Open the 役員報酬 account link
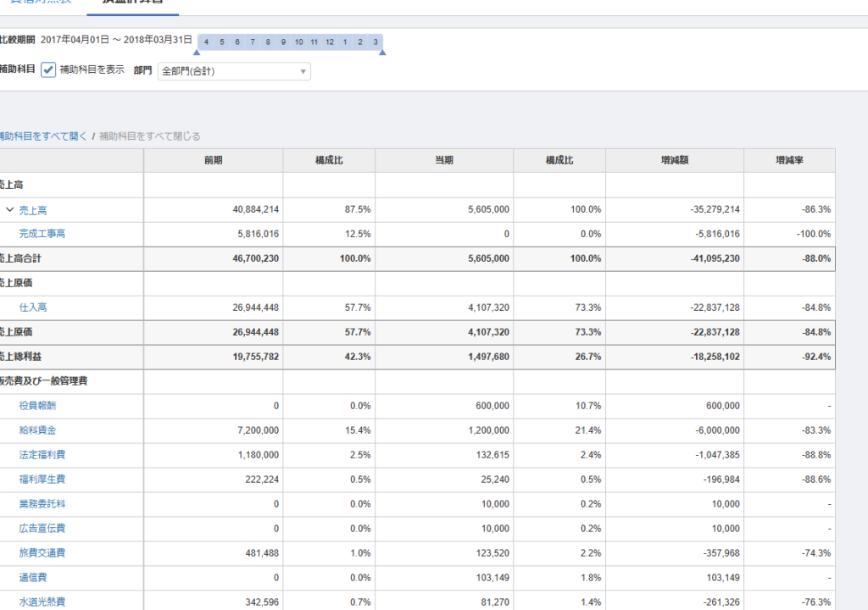This screenshot has width=868, height=610. click(x=37, y=406)
